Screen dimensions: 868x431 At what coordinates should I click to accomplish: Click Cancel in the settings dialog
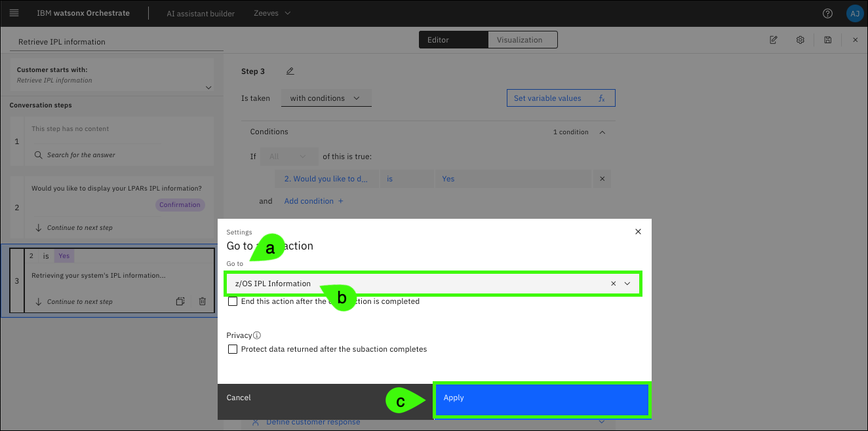click(x=239, y=398)
